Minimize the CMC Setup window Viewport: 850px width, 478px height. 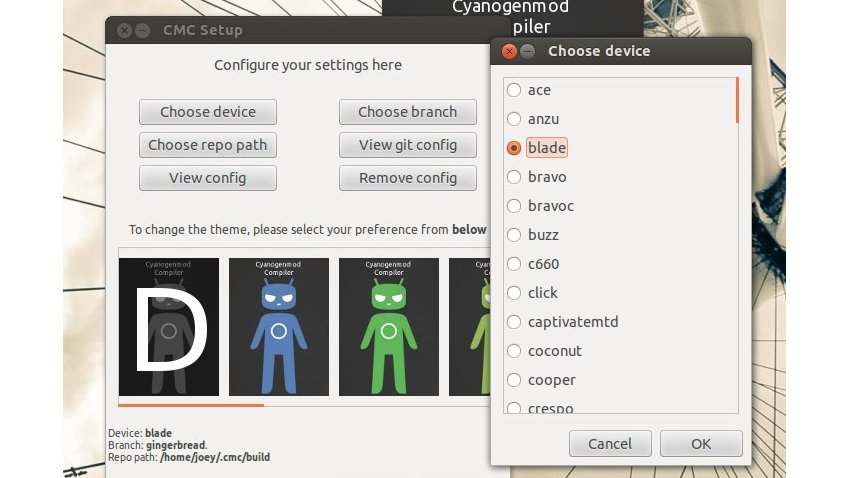pyautogui.click(x=142, y=30)
